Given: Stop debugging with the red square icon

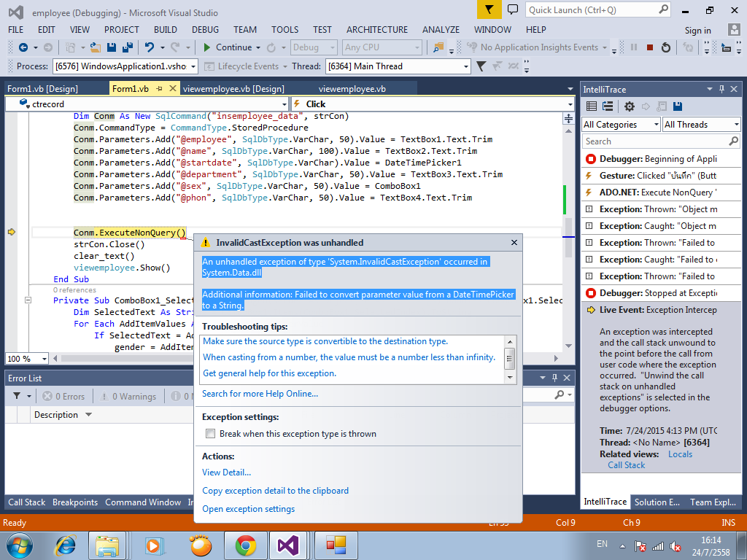Looking at the screenshot, I should click(649, 47).
